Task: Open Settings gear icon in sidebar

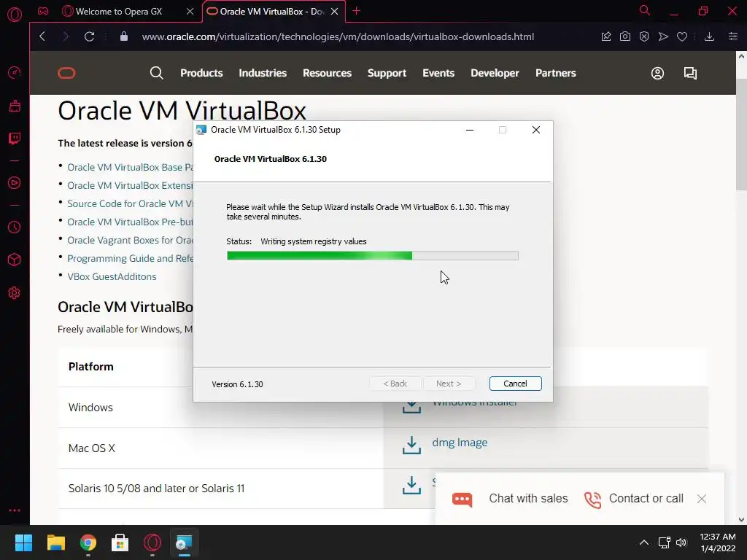Action: tap(15, 293)
